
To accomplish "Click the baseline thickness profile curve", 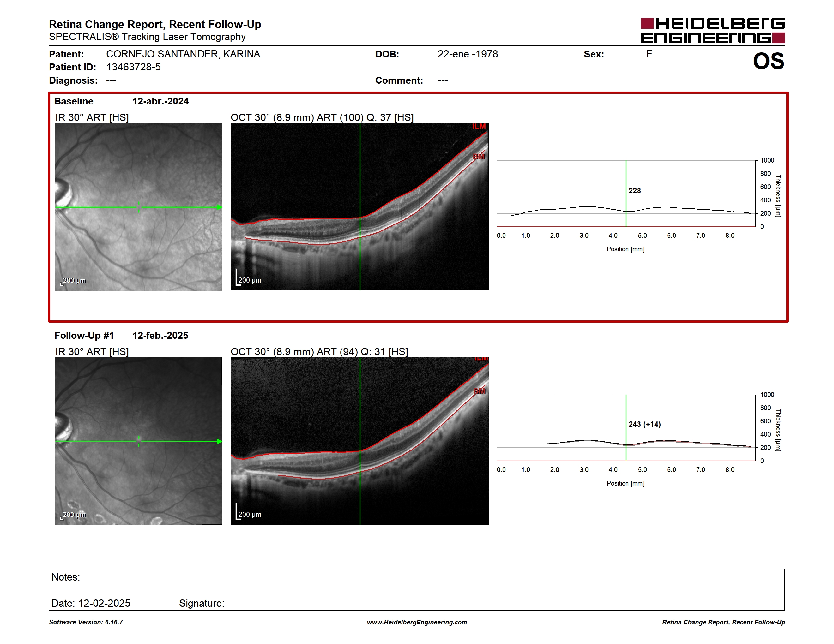I will [631, 211].
